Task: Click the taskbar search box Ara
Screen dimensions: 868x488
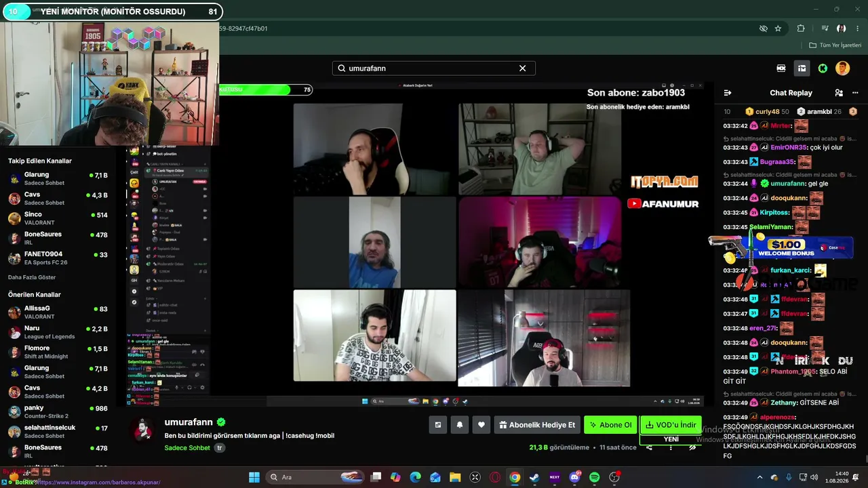Action: [314, 477]
